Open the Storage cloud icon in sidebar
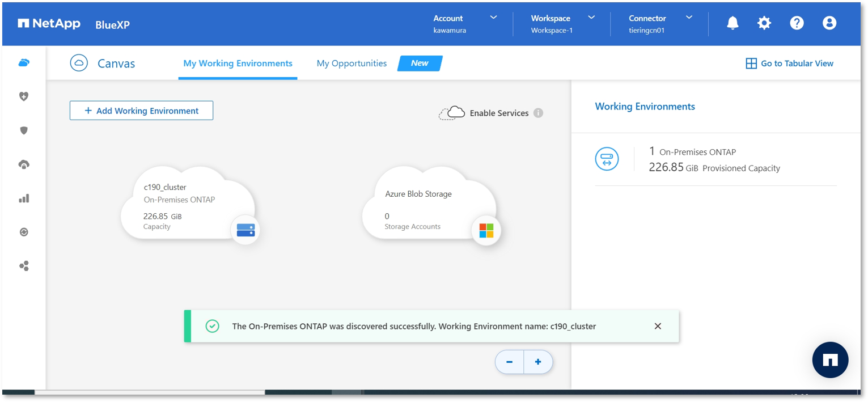The width and height of the screenshot is (868, 402). [x=24, y=62]
